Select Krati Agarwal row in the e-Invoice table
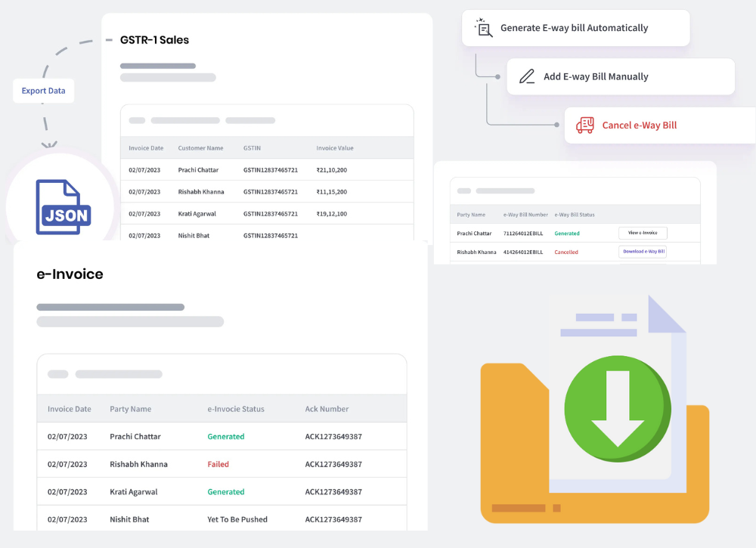This screenshot has height=548, width=756. tap(134, 492)
